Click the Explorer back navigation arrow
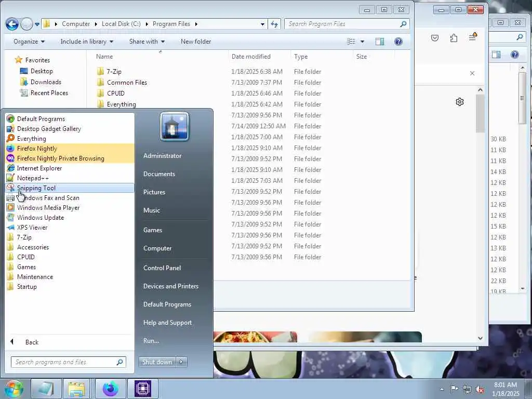 click(12, 24)
